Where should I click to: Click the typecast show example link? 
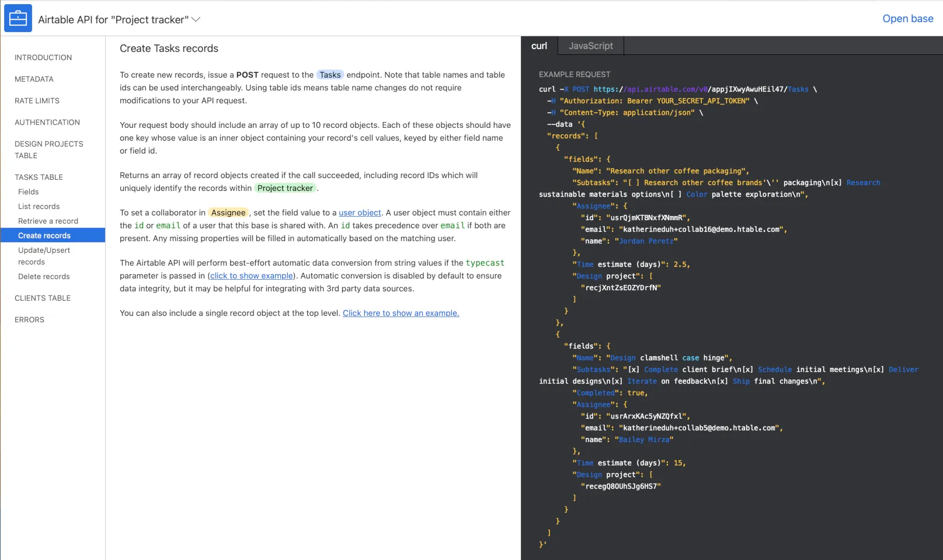tap(252, 276)
